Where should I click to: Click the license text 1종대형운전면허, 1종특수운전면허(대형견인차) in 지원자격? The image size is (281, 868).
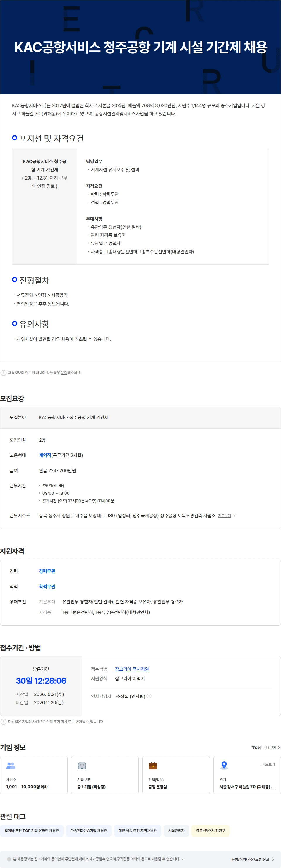point(106,612)
